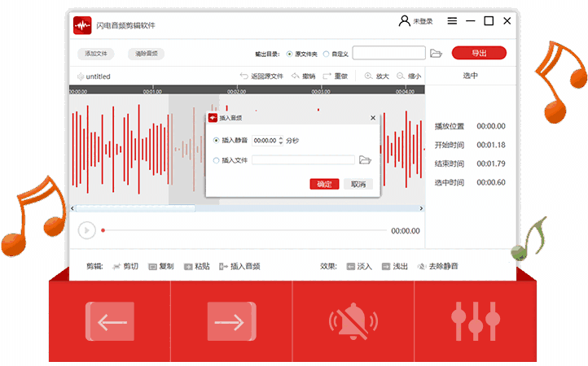The height and width of the screenshot is (366, 588).
Task: Click the 撤销 undo icon
Action: click(x=295, y=76)
